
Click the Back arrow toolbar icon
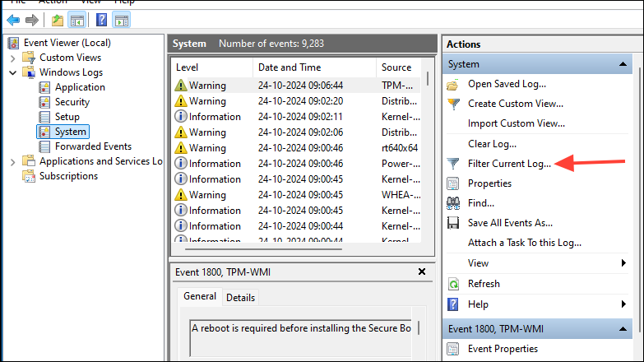click(x=13, y=20)
